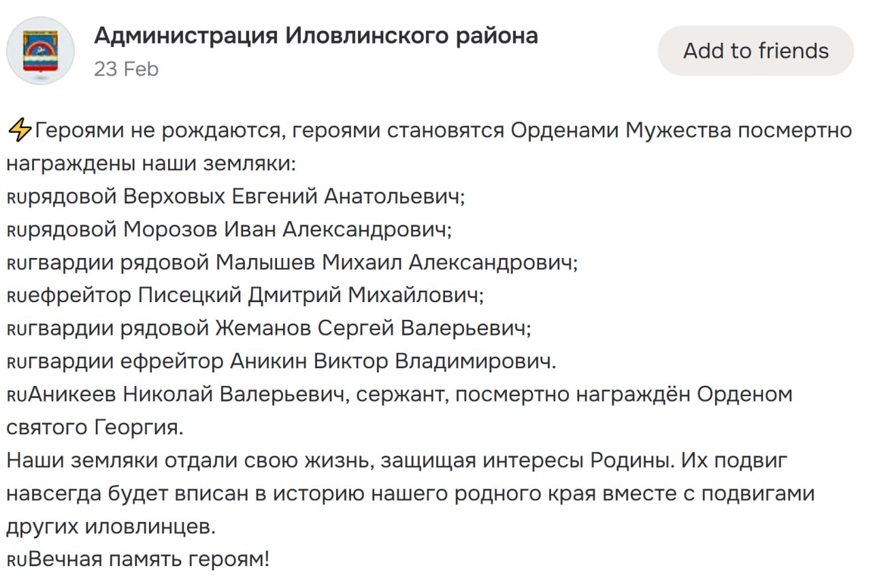
Task: Open Администрация Иловлинского района profile name
Action: pos(316,35)
